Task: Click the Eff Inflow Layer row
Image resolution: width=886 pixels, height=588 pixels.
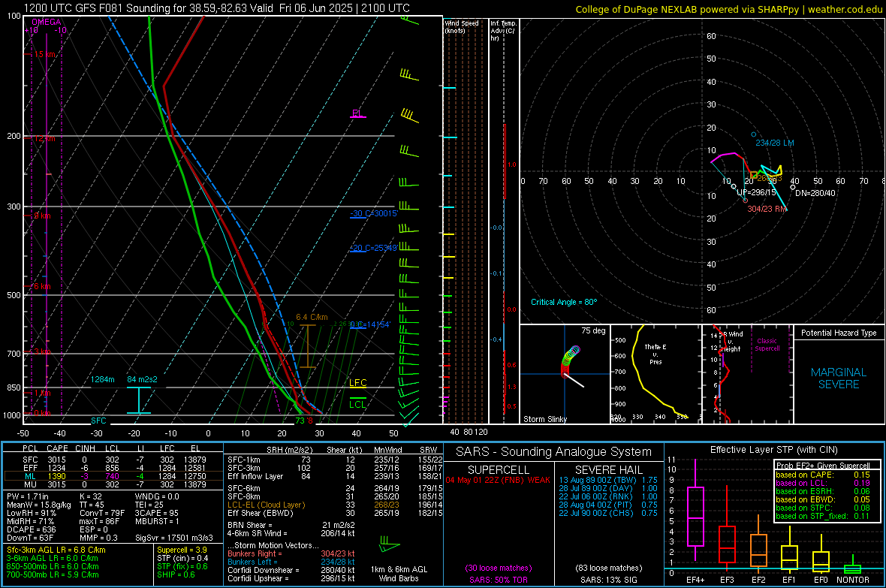Action: [335, 476]
